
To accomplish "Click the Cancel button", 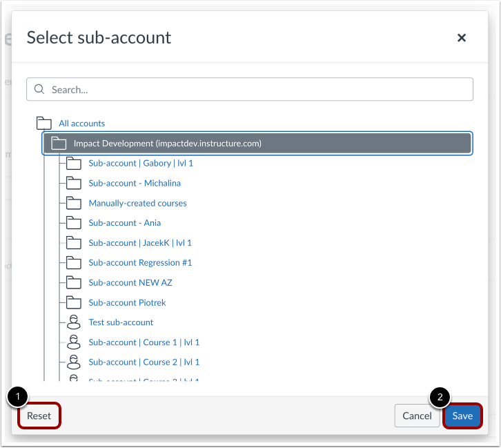I will [x=417, y=416].
